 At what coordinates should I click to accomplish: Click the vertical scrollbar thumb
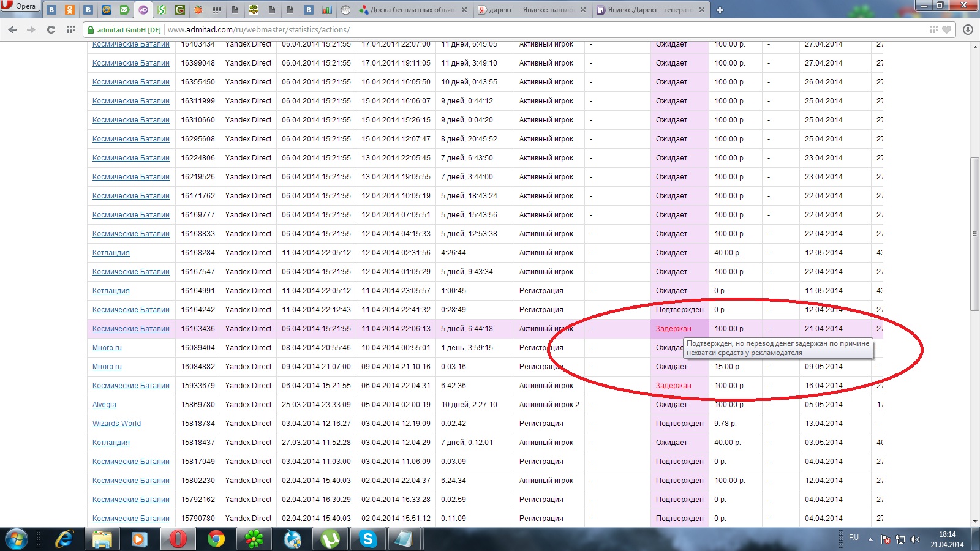coord(974,234)
